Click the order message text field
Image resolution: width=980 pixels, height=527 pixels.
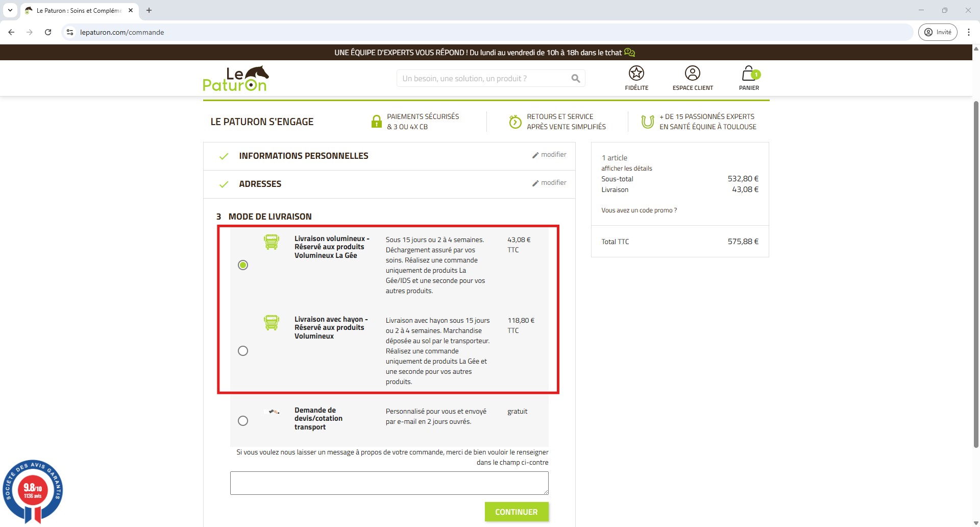pos(389,483)
